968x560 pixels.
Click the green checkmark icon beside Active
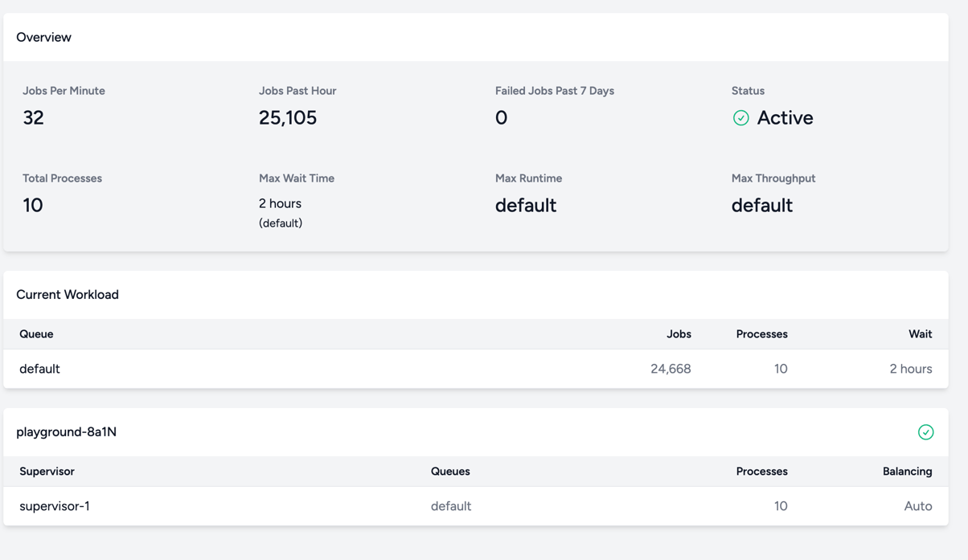pos(740,118)
